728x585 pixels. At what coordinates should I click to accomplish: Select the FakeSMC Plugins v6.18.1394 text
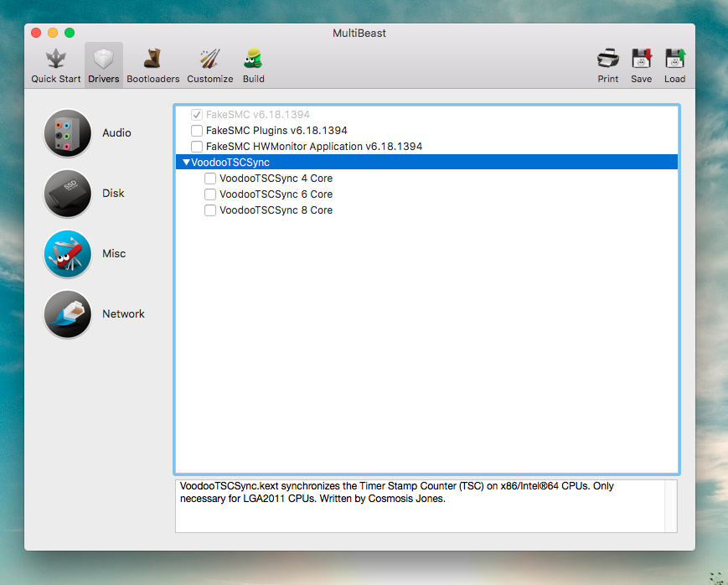276,131
